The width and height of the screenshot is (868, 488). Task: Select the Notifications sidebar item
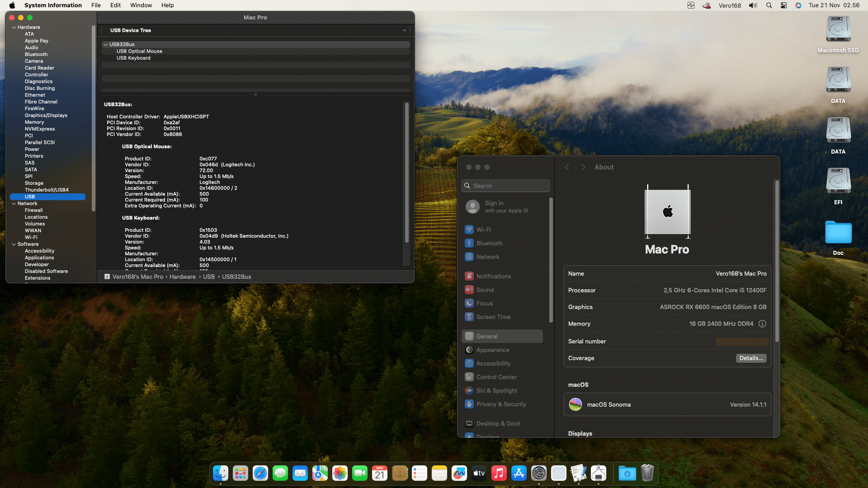pyautogui.click(x=493, y=276)
